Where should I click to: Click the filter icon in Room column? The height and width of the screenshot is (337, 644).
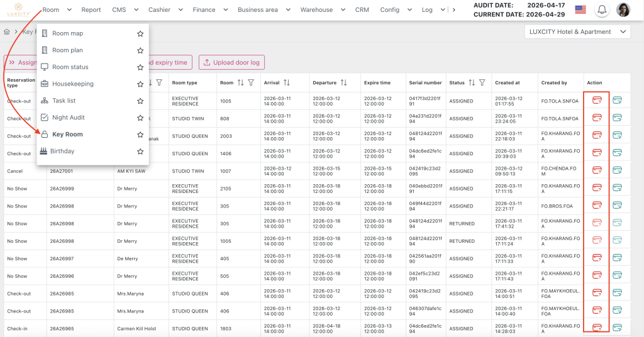click(251, 82)
